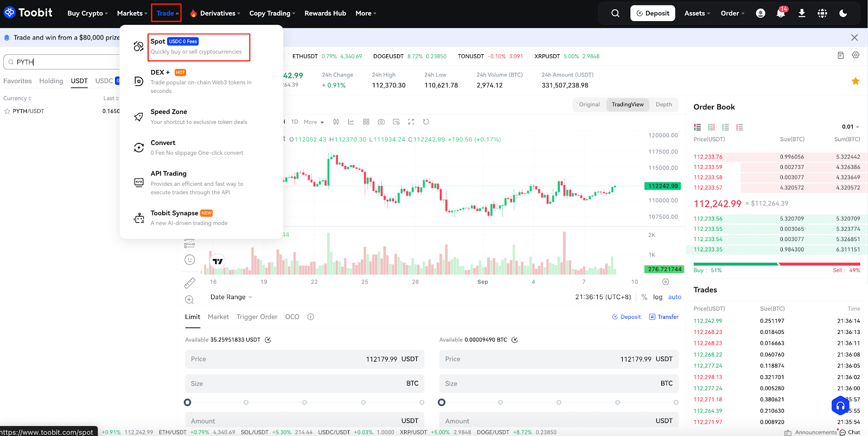Image resolution: width=868 pixels, height=436 pixels.
Task: Open notifications bell with 14 badge
Action: (781, 12)
